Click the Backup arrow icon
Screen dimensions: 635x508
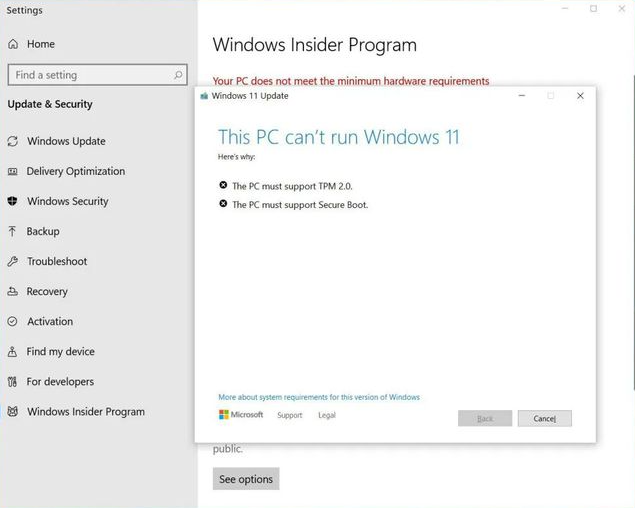click(13, 231)
